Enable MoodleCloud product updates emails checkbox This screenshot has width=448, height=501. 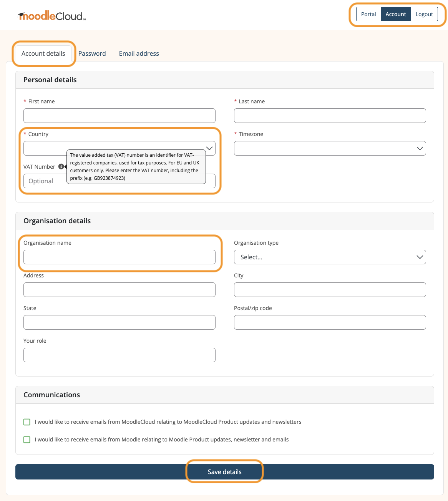click(x=27, y=421)
